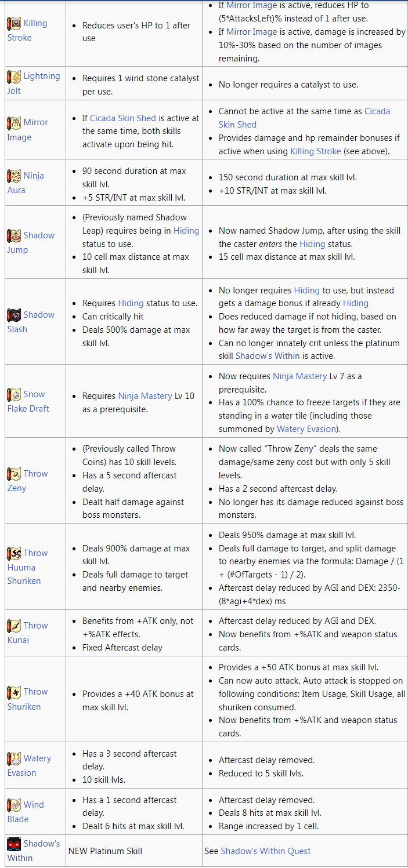Viewport: 408px width, 868px height.
Task: Open Mirror Image link in 'damage is increased' bullet
Action: tap(251, 32)
